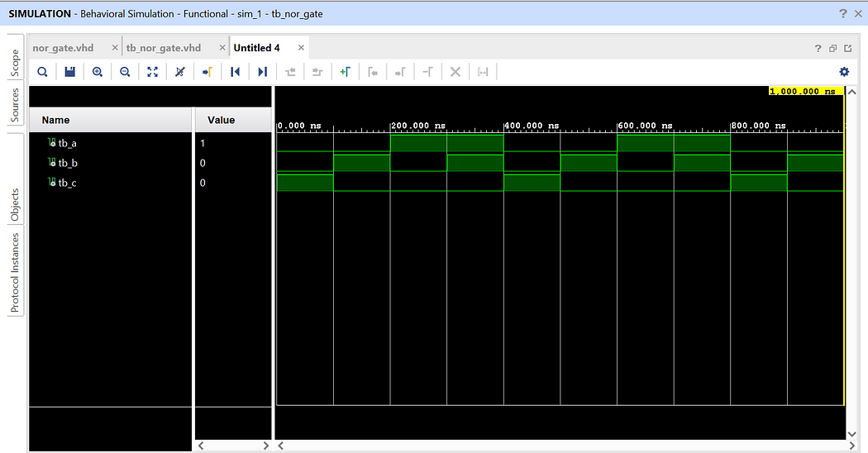
Task: Click the 1,000.000 ns cursor marker
Action: [806, 91]
